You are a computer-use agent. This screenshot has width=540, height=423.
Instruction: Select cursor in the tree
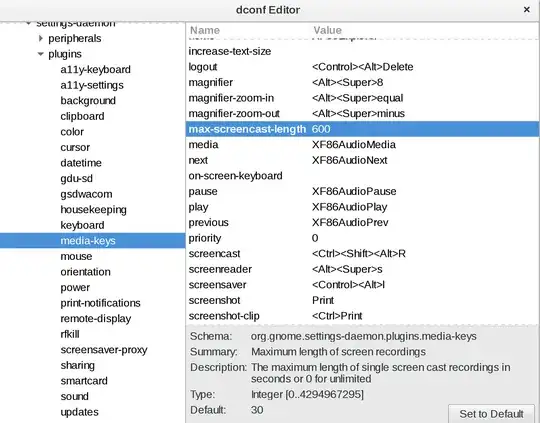pyautogui.click(x=75, y=147)
